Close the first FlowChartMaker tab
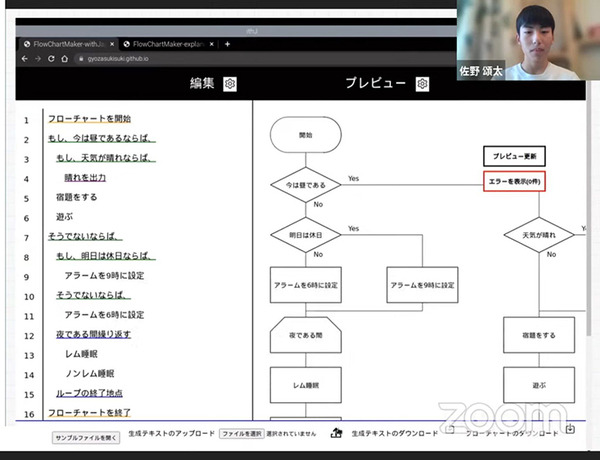Viewport: 600px width, 460px height. pyautogui.click(x=111, y=44)
